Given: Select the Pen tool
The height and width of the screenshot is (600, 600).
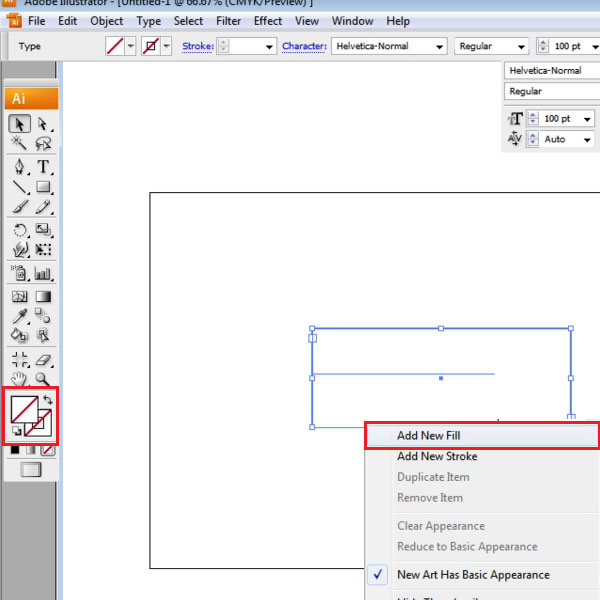Looking at the screenshot, I should pos(19,167).
